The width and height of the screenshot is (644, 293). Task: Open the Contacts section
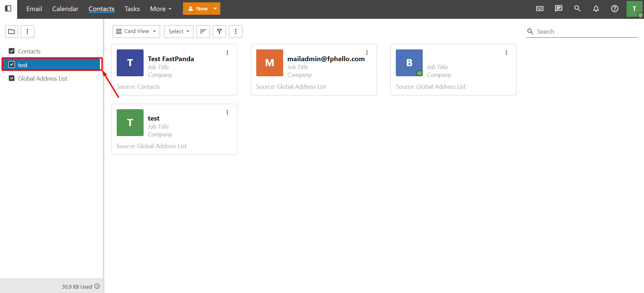(102, 9)
